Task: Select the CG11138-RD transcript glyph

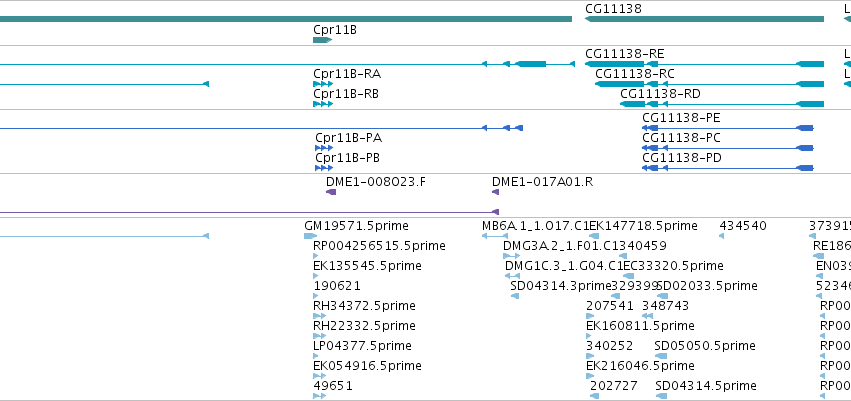Action: point(722,104)
